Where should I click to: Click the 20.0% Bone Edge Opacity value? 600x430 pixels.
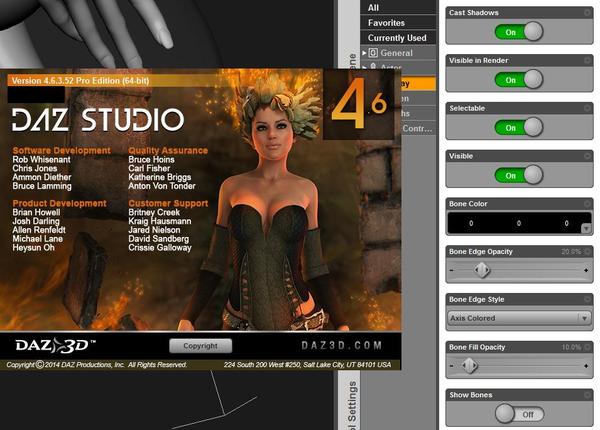[571, 252]
